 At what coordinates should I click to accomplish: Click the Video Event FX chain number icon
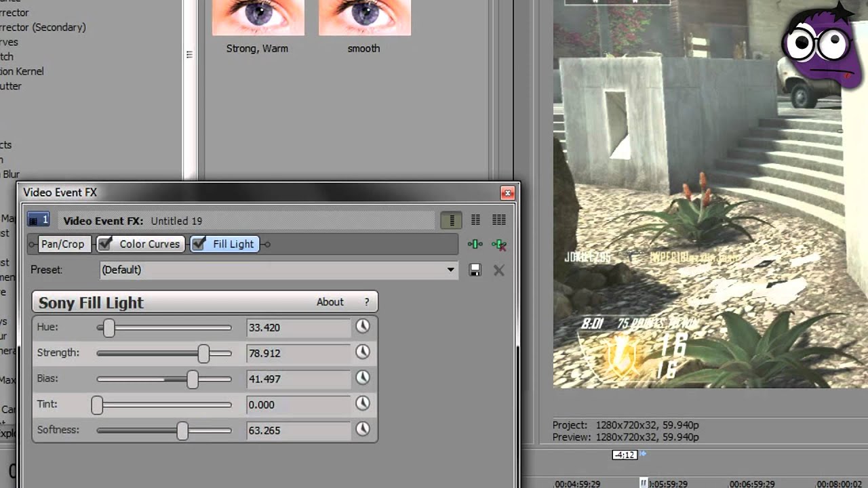coord(39,220)
